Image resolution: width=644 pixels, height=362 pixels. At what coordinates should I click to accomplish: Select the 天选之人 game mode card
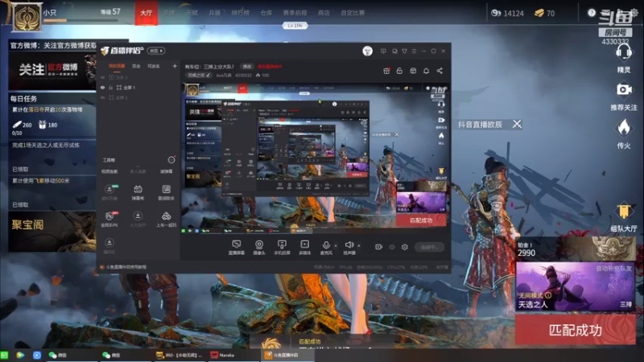(575, 286)
